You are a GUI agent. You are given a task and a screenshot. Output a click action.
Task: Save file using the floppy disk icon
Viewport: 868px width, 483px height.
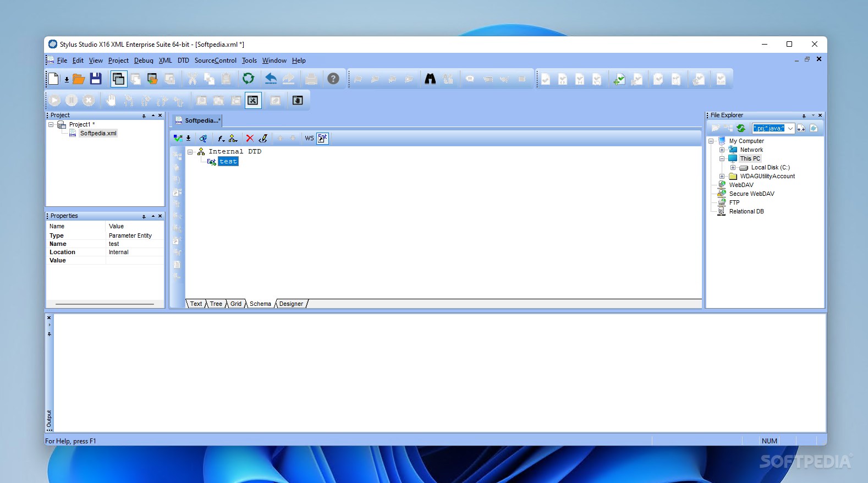96,79
